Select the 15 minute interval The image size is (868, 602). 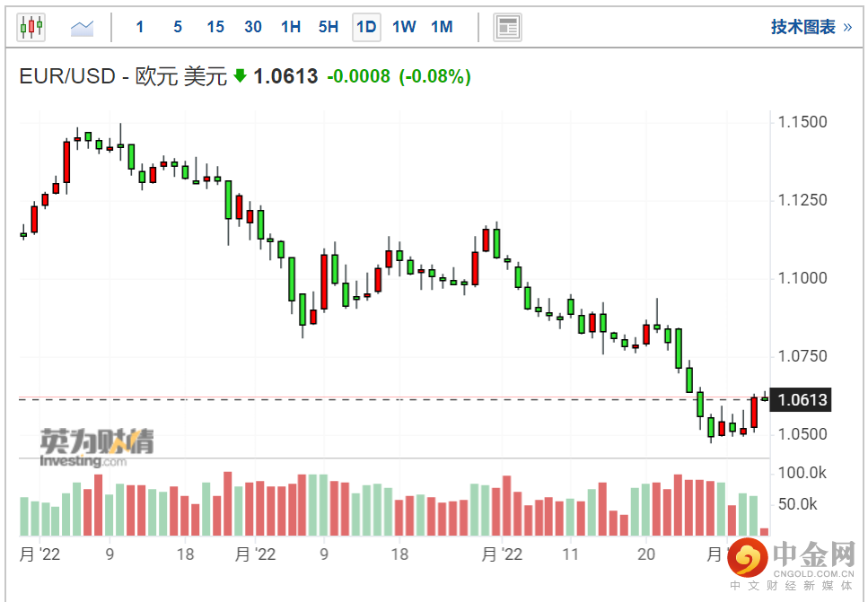coord(215,27)
